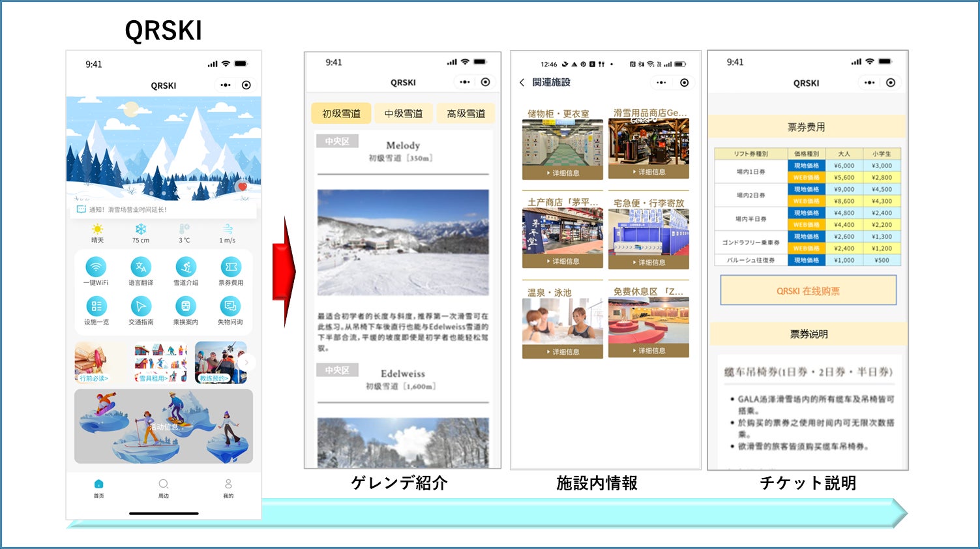Tap the close target icon on home screen
The width and height of the screenshot is (980, 549).
(x=246, y=85)
